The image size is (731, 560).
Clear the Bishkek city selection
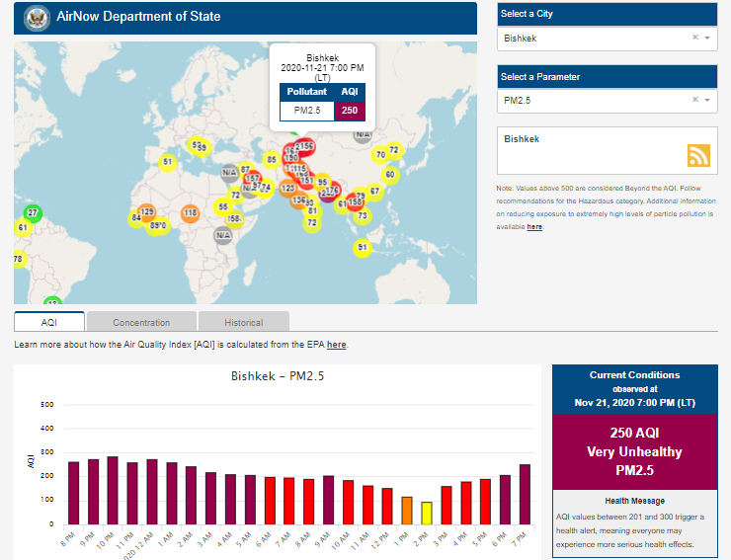694,39
